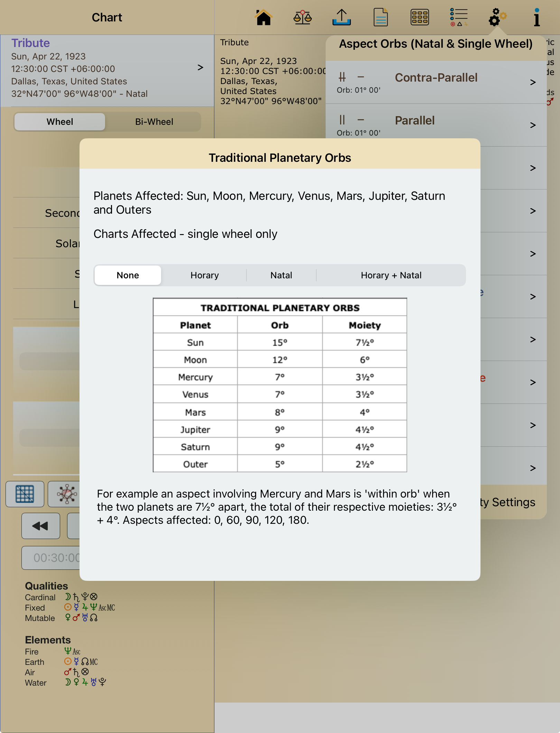Click the balance scales icon

click(x=302, y=17)
